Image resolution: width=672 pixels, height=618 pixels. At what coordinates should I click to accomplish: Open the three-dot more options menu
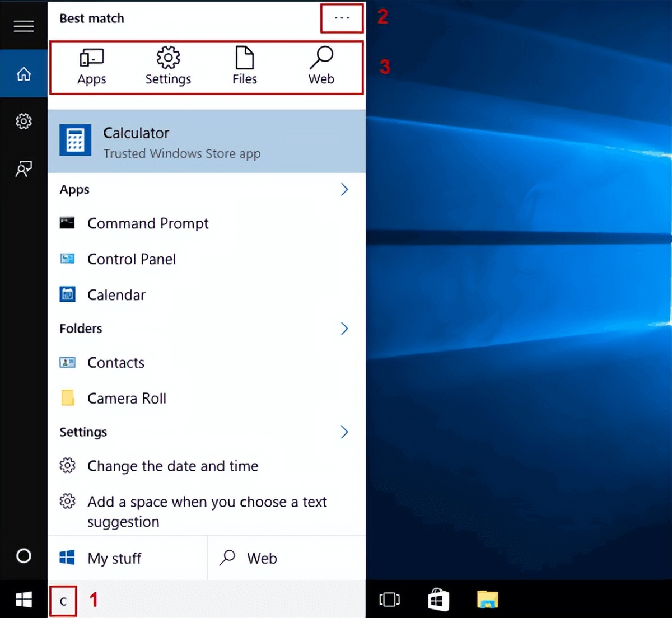(x=342, y=18)
